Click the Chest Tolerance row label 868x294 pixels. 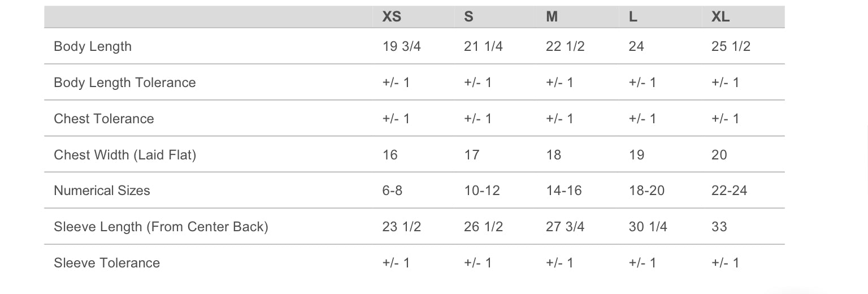pos(103,119)
